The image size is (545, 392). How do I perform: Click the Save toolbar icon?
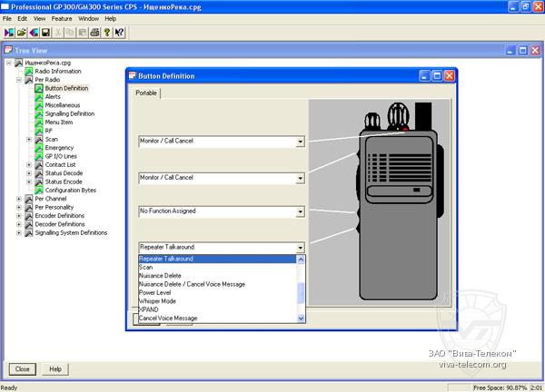coord(45,32)
